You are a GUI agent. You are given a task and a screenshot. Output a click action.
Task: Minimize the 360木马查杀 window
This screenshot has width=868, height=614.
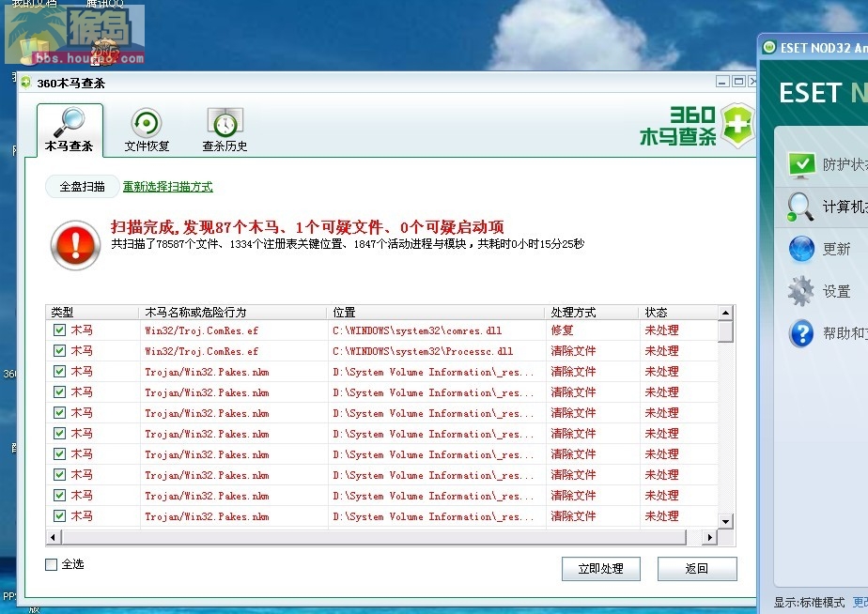[722, 82]
